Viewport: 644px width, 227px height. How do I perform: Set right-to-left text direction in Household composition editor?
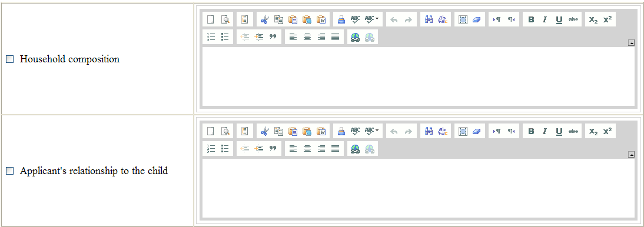pyautogui.click(x=511, y=19)
